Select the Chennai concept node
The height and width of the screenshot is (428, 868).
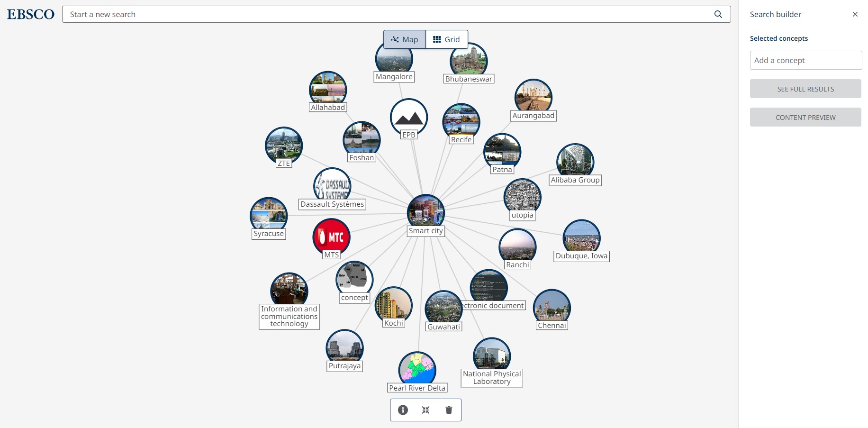552,307
